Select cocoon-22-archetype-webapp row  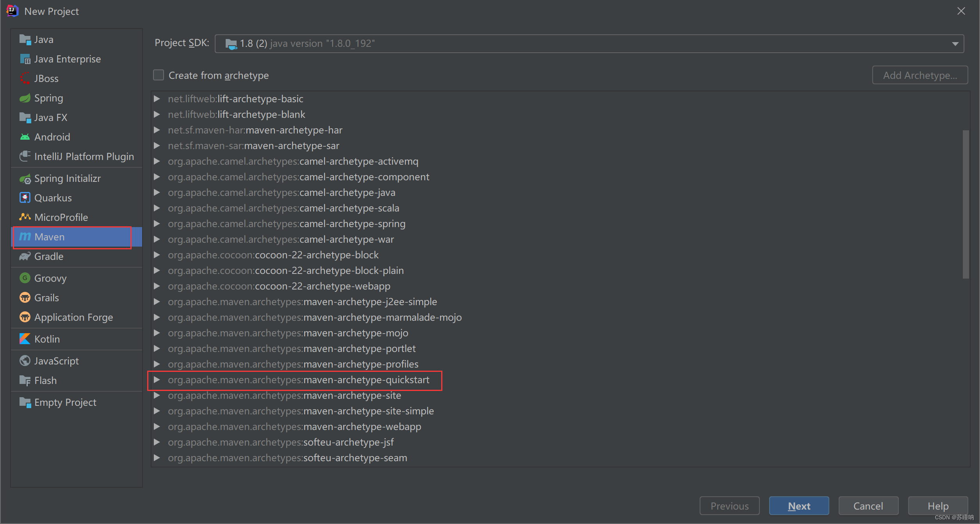click(x=560, y=286)
